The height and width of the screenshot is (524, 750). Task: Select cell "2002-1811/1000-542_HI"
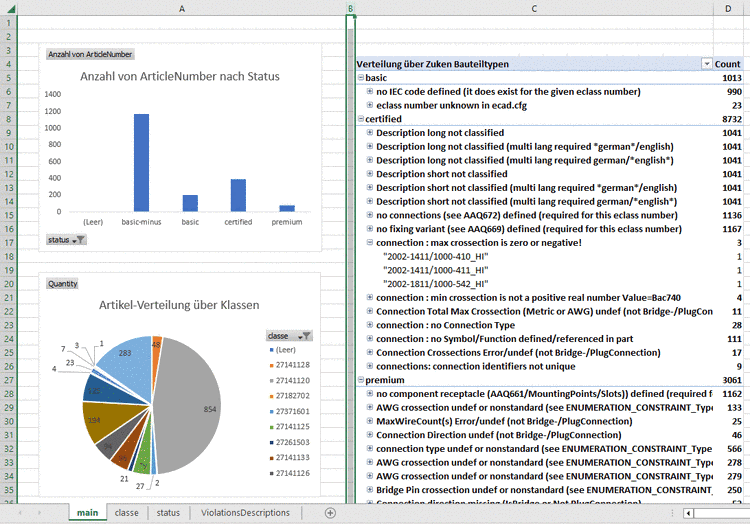(534, 284)
